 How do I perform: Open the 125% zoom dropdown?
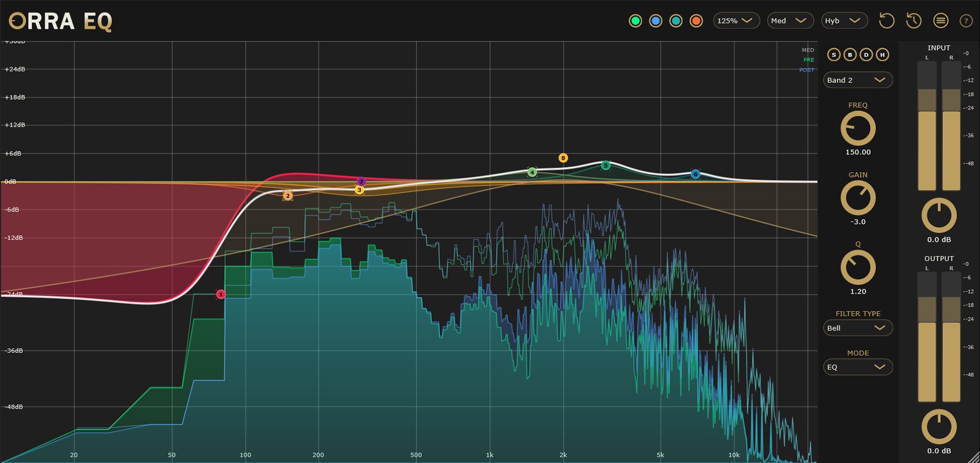point(736,21)
